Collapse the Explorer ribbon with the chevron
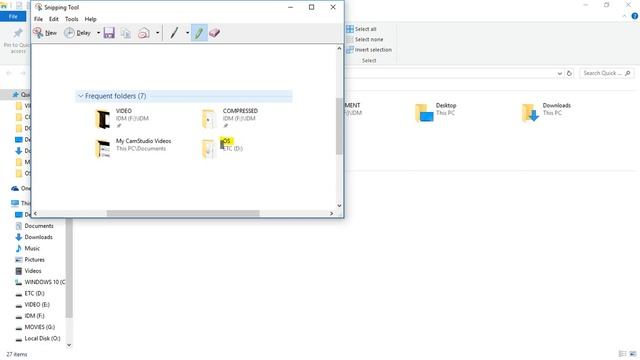The image size is (640, 360). pos(624,16)
